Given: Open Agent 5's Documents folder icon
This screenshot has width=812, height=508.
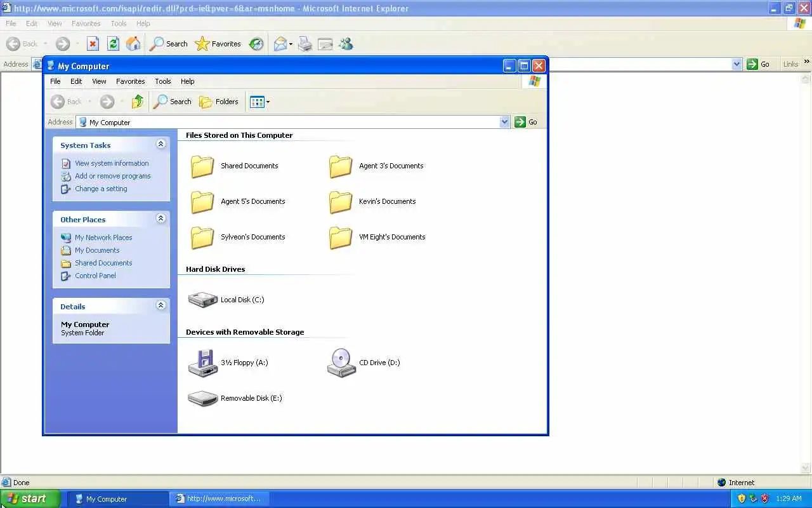Looking at the screenshot, I should click(x=203, y=202).
